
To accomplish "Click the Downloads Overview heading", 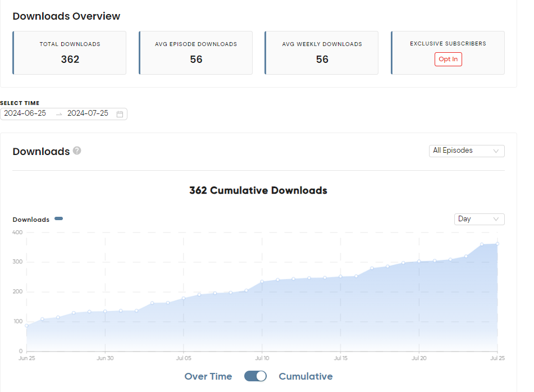I will 66,16.
